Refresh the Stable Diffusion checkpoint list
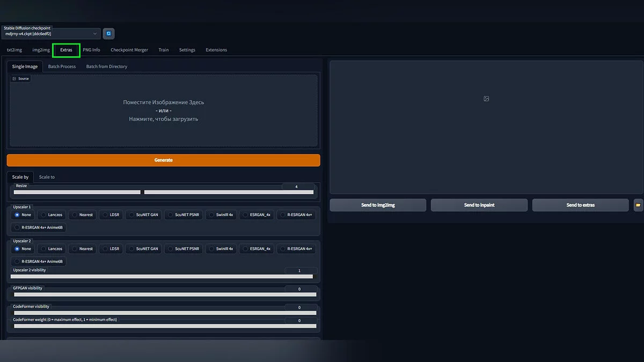 click(x=108, y=33)
